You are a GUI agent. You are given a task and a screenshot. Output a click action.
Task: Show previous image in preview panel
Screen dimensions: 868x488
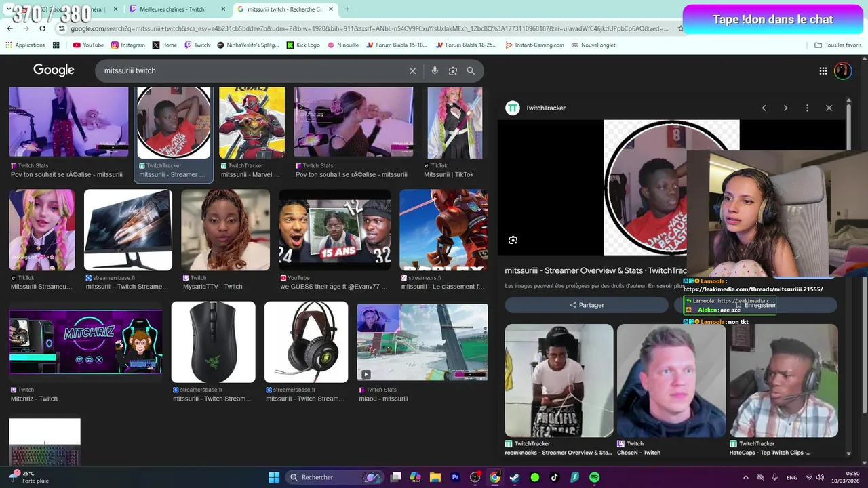764,108
